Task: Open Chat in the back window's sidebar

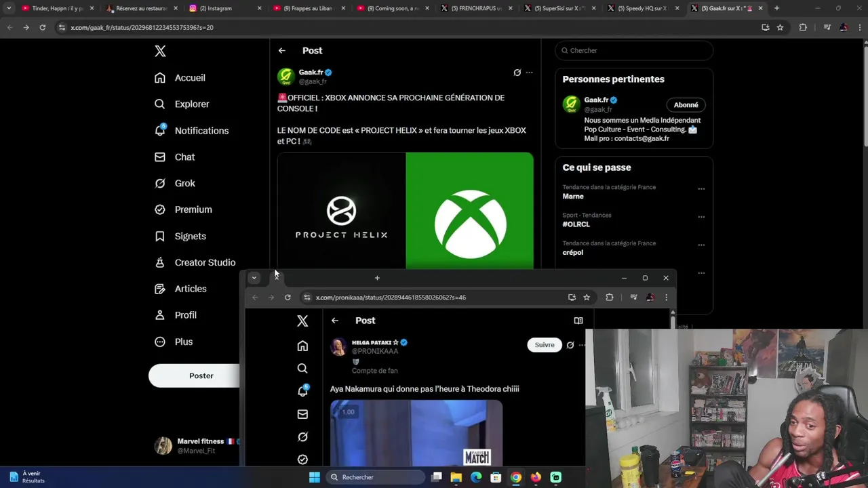Action: pyautogui.click(x=175, y=157)
